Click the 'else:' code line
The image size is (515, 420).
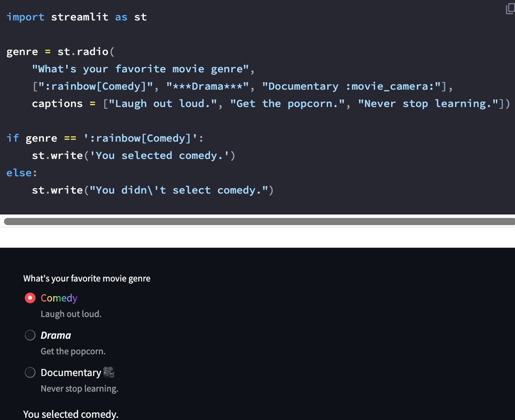22,173
